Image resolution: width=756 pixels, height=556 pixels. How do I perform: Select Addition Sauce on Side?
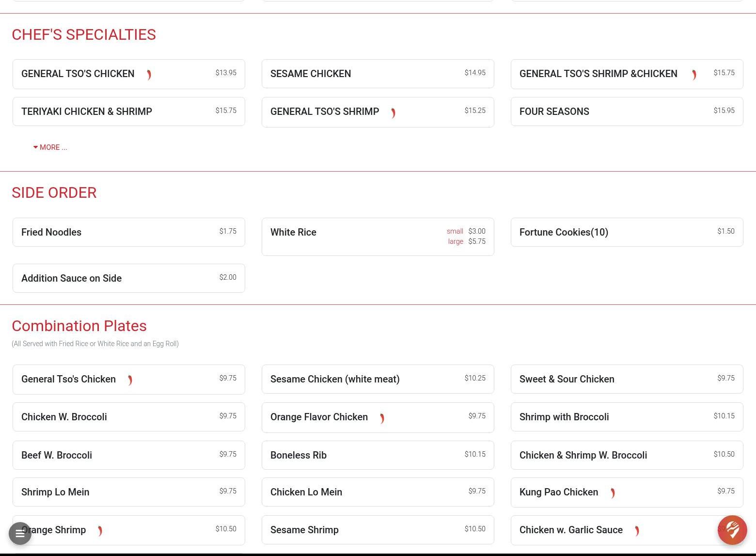coord(129,278)
